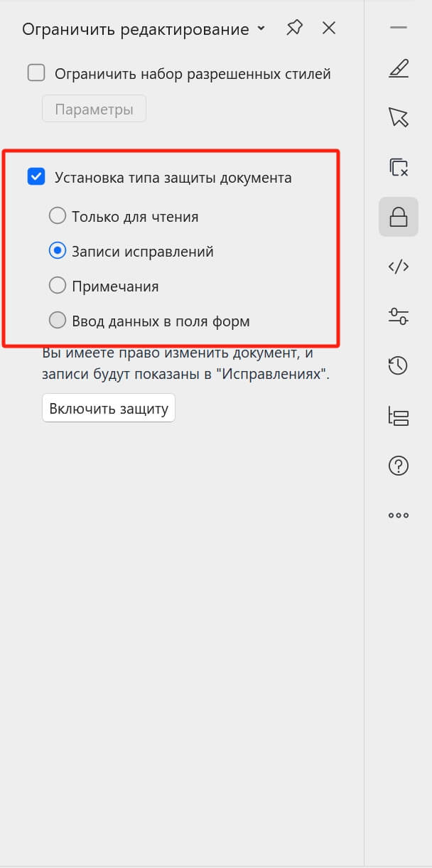This screenshot has height=868, width=432.
Task: Open the document history icon
Action: point(398,366)
